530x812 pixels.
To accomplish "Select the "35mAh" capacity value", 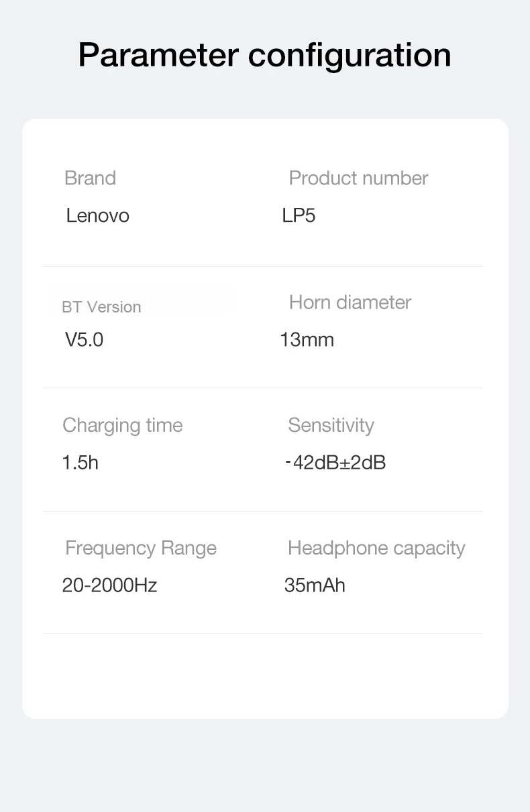I will 315,585.
